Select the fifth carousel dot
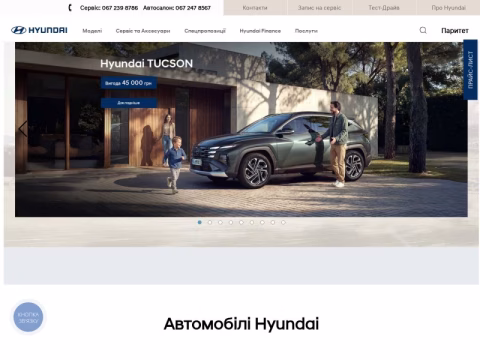 241,222
